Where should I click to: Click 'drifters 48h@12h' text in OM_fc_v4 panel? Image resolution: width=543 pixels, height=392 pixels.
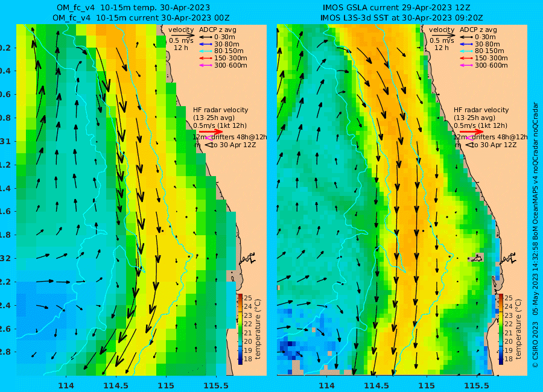(240, 137)
